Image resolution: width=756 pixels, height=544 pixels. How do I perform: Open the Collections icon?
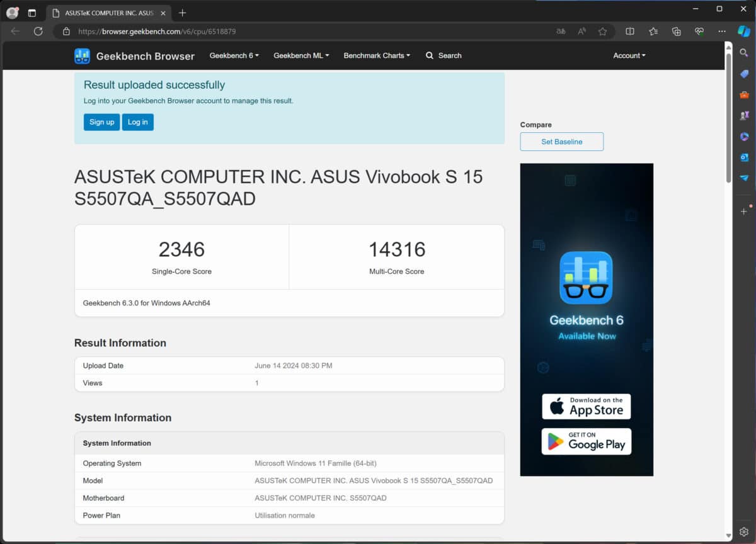point(676,31)
